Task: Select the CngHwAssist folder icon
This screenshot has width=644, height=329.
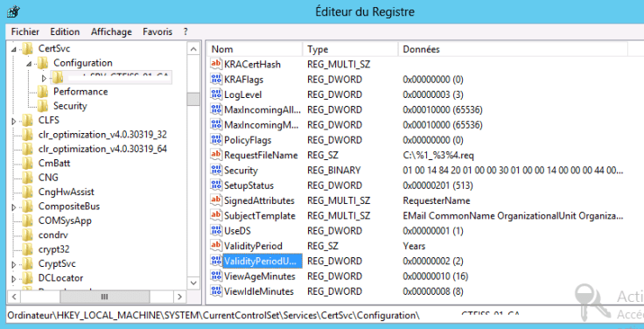Action: 27,192
